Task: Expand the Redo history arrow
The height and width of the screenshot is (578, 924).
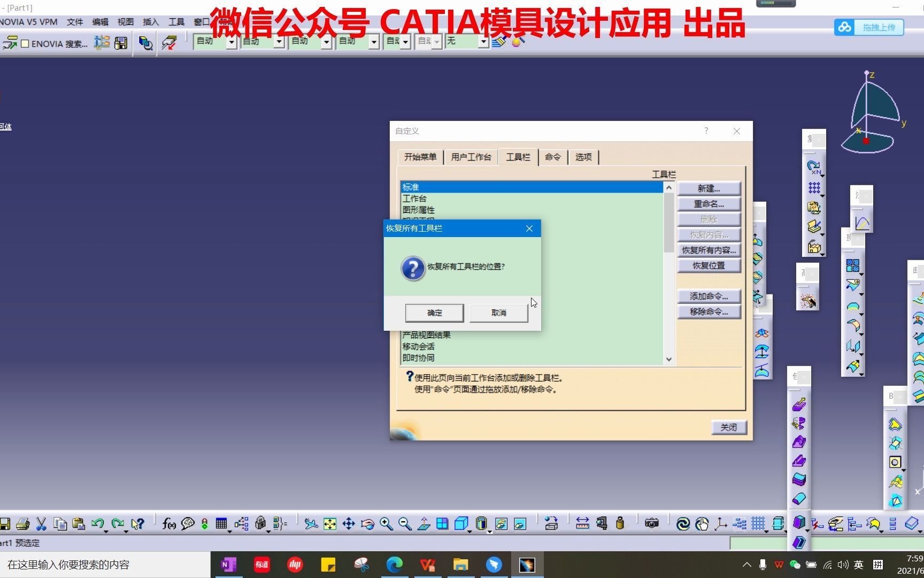Action: pos(126,531)
